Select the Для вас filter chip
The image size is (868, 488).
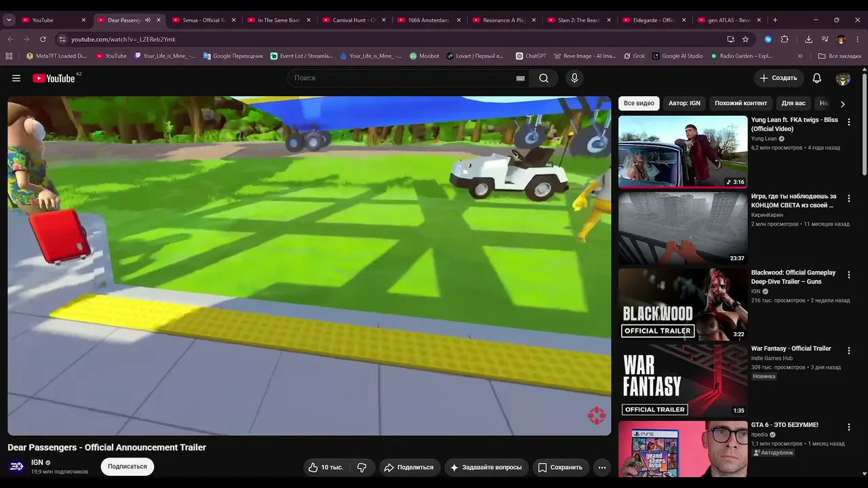tap(793, 104)
